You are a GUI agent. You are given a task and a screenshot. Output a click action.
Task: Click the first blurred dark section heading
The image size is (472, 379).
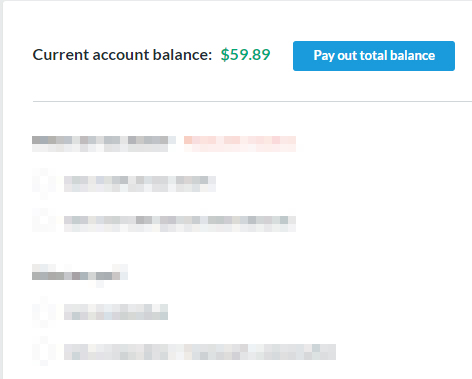pos(104,144)
